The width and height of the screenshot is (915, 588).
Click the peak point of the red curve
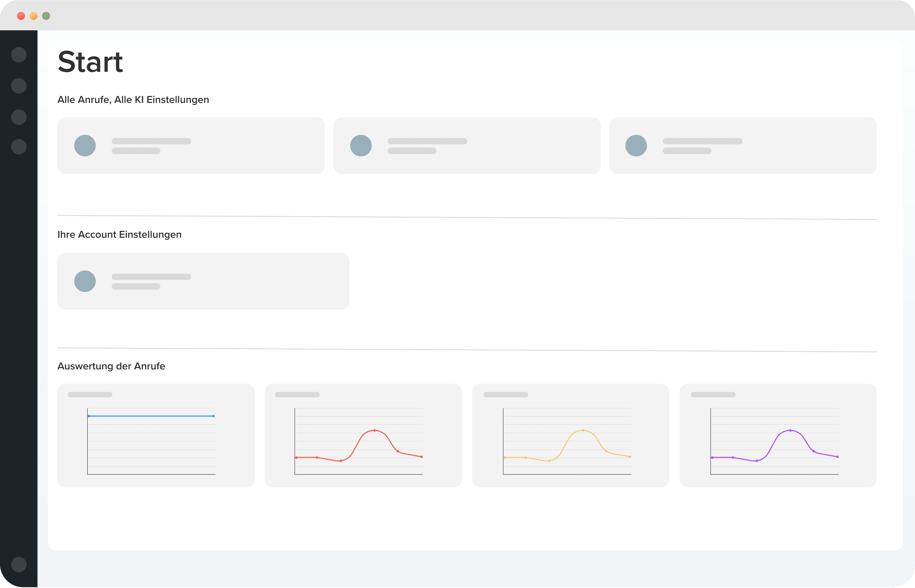point(374,430)
